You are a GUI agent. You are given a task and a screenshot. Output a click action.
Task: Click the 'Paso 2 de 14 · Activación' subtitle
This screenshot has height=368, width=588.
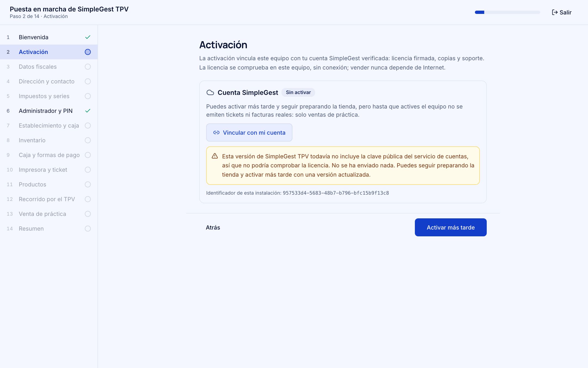click(39, 16)
